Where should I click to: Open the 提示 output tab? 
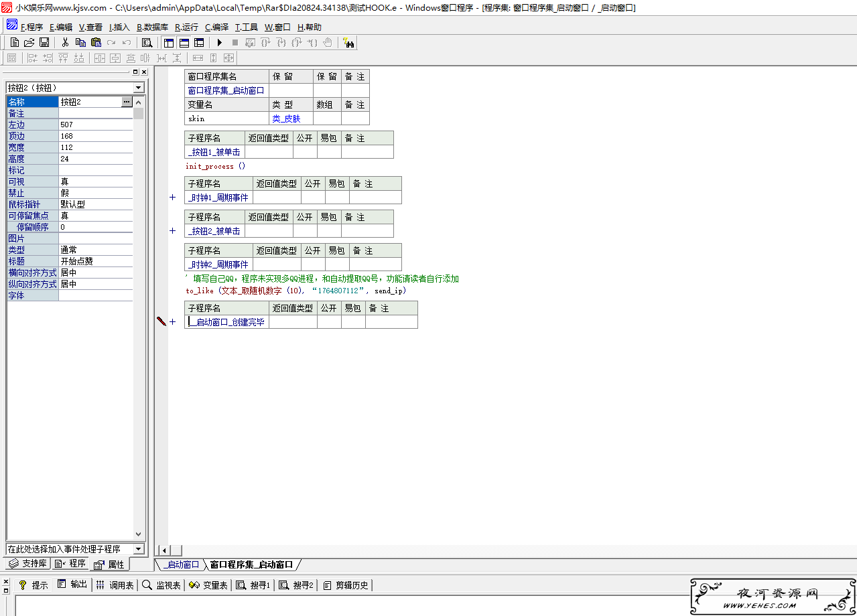34,585
